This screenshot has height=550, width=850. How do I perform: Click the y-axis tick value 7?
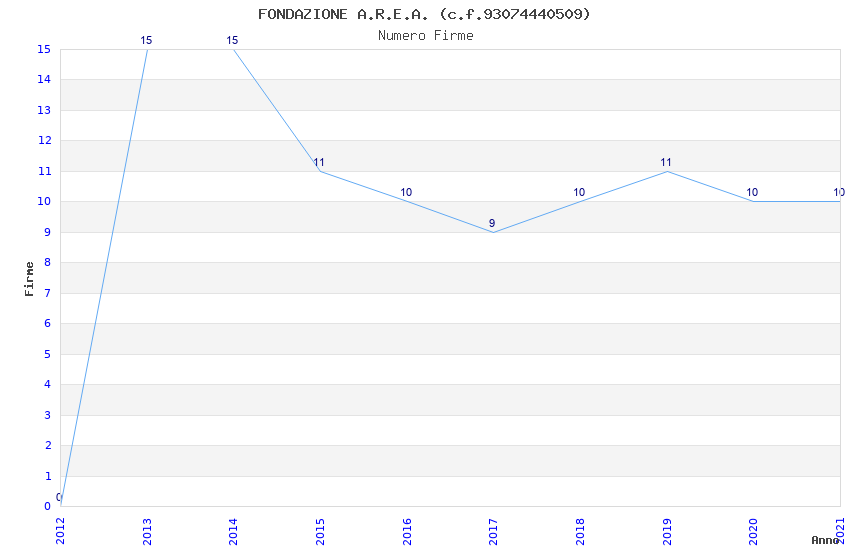click(x=48, y=293)
